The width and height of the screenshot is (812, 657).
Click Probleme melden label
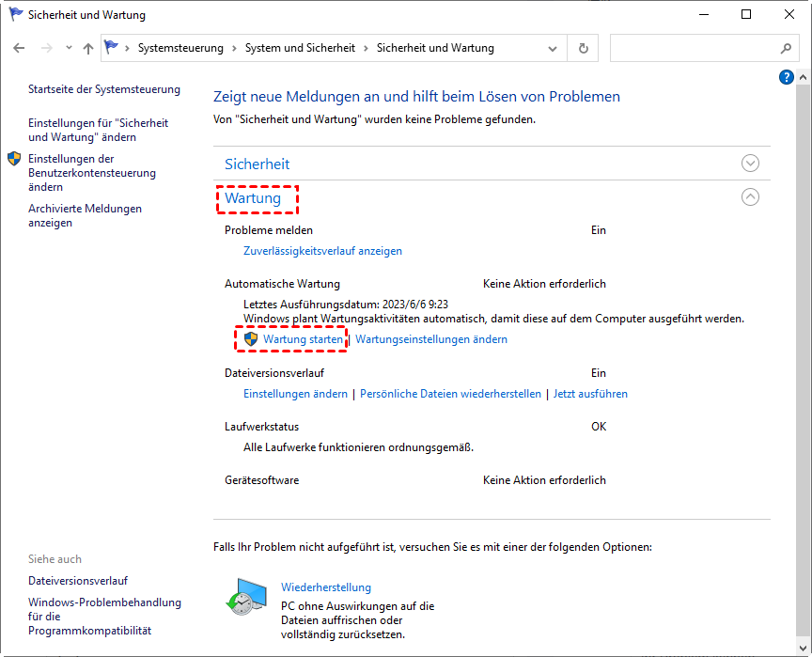coord(269,230)
